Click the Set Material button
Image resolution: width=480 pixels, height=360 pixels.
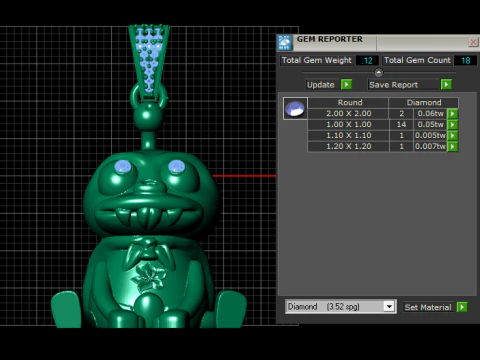pos(428,307)
